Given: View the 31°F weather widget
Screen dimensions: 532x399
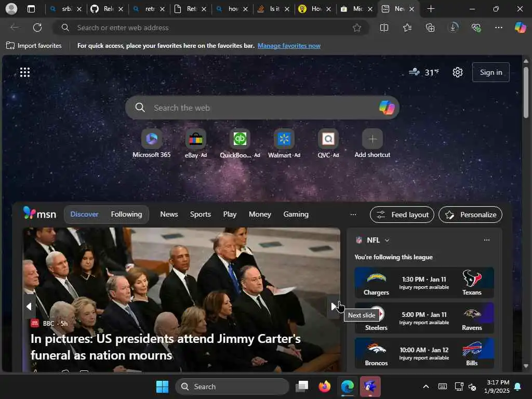Looking at the screenshot, I should tap(423, 72).
